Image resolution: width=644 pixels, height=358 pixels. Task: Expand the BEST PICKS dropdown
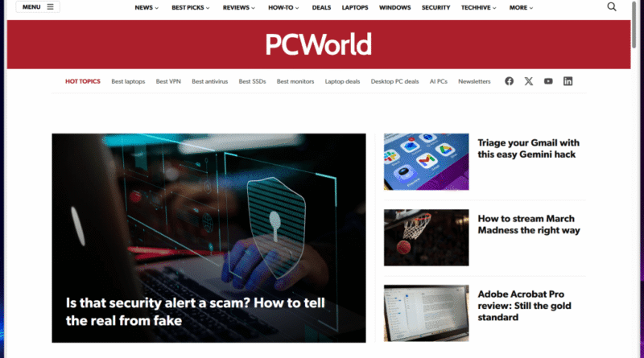coord(191,7)
